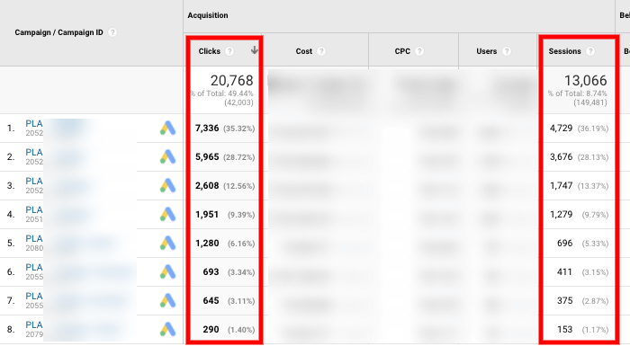Select sessions value 375
This screenshot has height=364, width=630.
click(564, 300)
